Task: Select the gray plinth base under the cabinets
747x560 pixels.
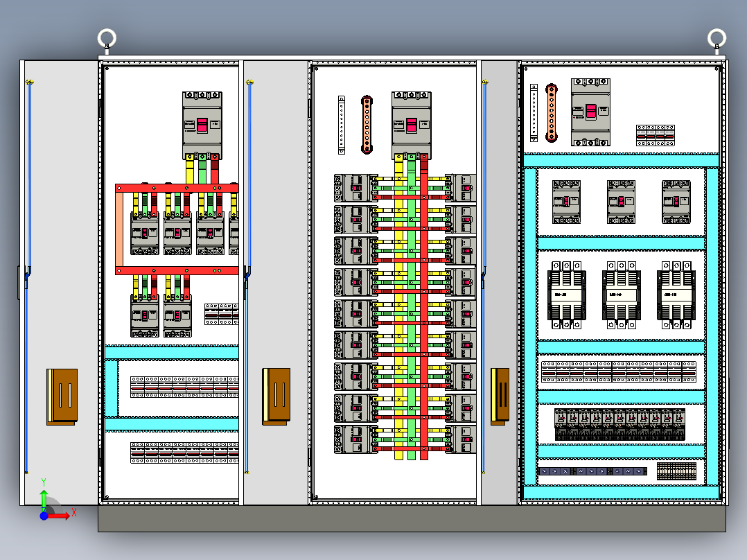Action: (412, 518)
